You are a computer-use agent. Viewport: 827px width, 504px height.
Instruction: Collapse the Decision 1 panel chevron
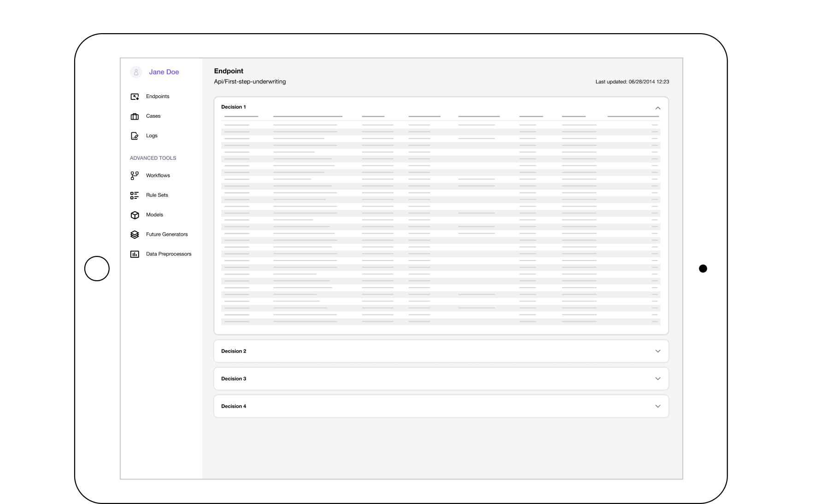pyautogui.click(x=658, y=108)
